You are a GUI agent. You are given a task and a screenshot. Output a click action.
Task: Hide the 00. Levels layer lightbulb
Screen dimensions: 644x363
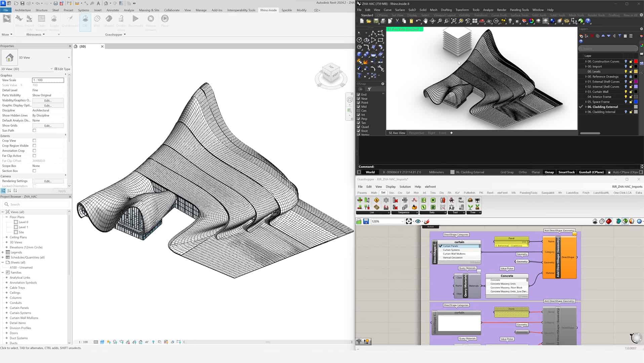[626, 71]
